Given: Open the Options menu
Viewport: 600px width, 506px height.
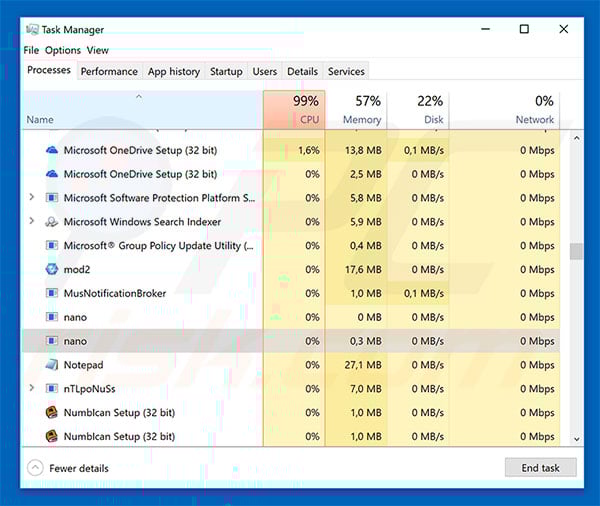Looking at the screenshot, I should pos(63,50).
